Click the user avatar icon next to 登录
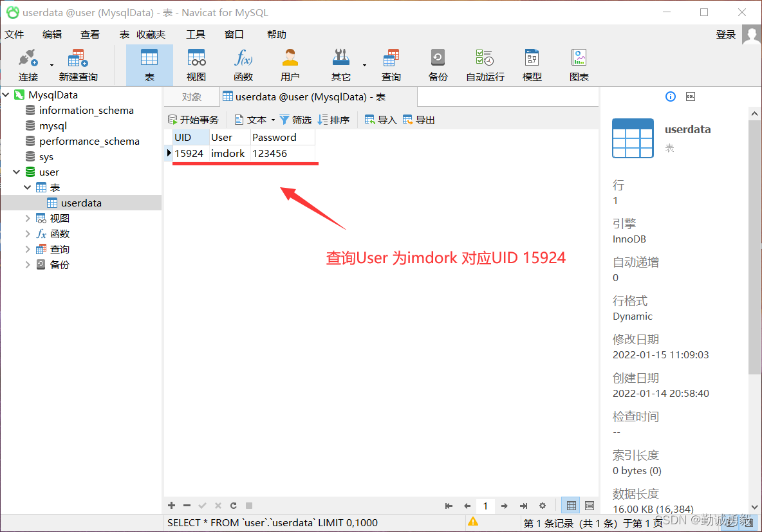Screen dimensions: 762x532 (751, 35)
